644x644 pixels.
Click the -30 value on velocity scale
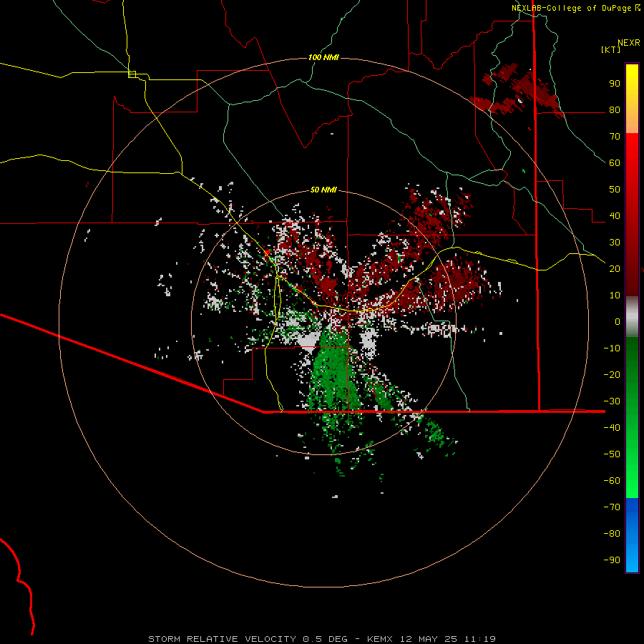click(612, 401)
